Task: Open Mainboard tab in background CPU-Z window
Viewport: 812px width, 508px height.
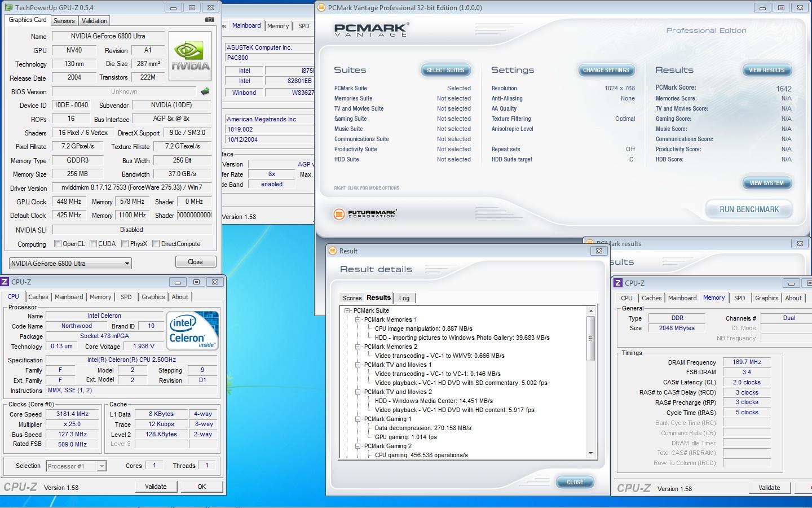Action: 246,25
